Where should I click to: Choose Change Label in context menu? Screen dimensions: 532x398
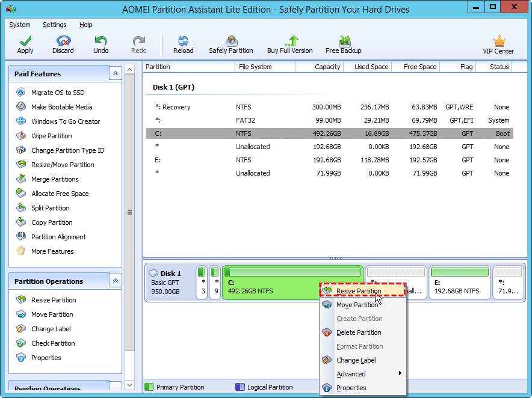(x=363, y=360)
